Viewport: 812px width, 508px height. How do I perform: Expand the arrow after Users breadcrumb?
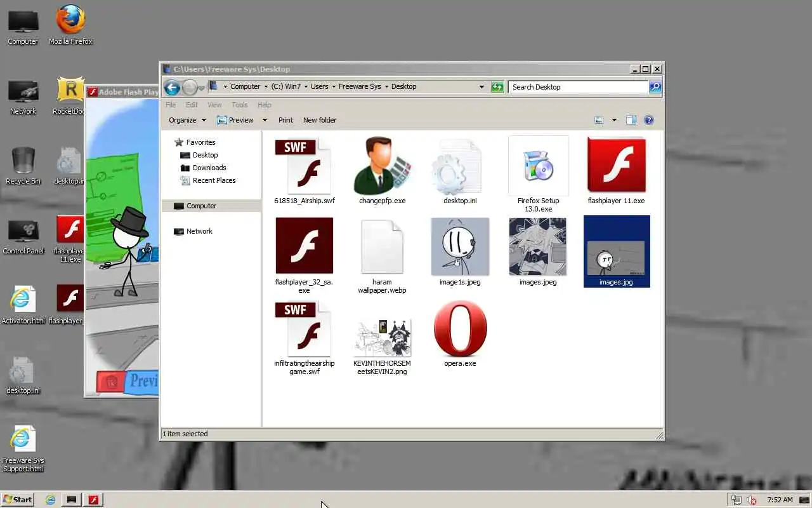[334, 87]
